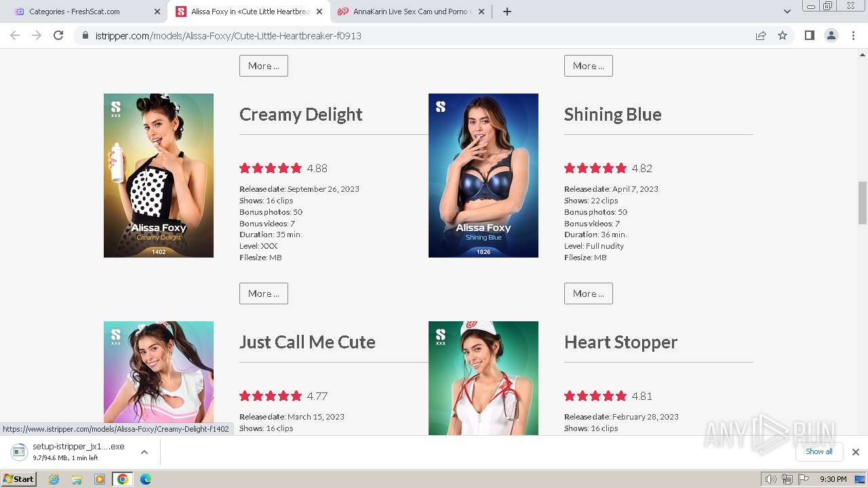Close the Categories - FreshScat.com tab
This screenshot has width=868, height=488.
pos(157,12)
